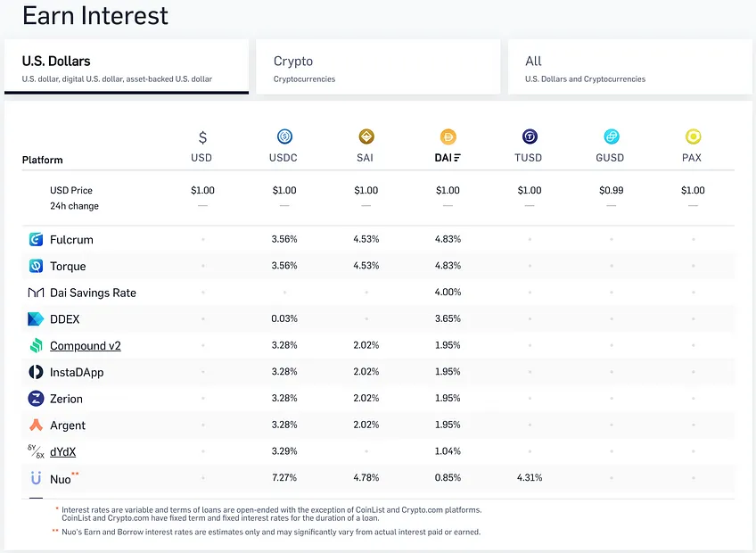Click Nuo's 7.27% USDC rate
Viewport: 756px width, 553px height.
click(x=284, y=478)
